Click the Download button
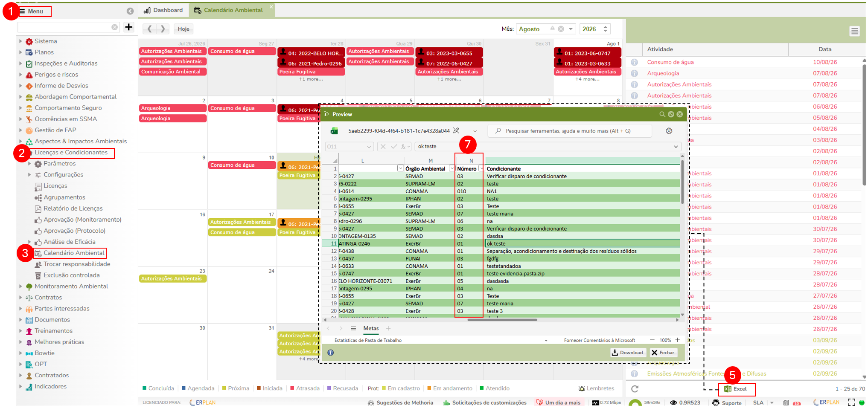 627,353
